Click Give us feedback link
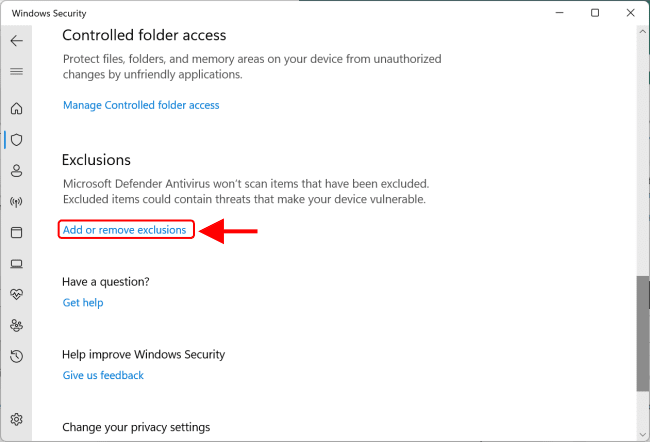Viewport: 650px width, 442px height. tap(103, 375)
